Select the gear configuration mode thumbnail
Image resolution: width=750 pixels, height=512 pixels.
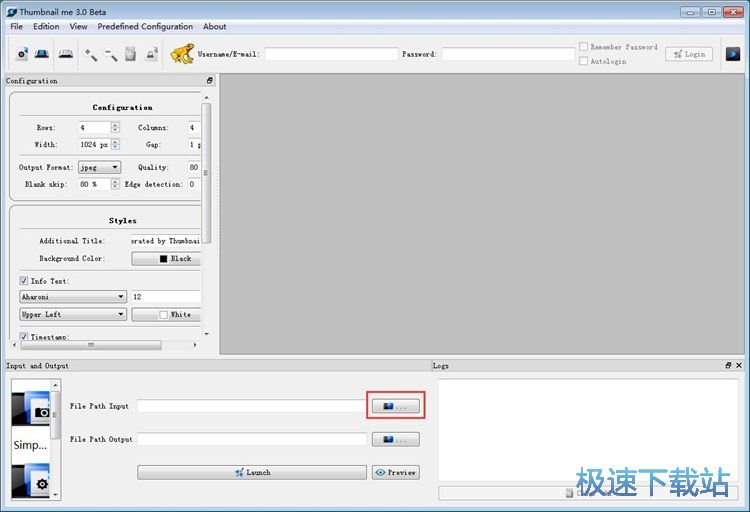[31, 481]
